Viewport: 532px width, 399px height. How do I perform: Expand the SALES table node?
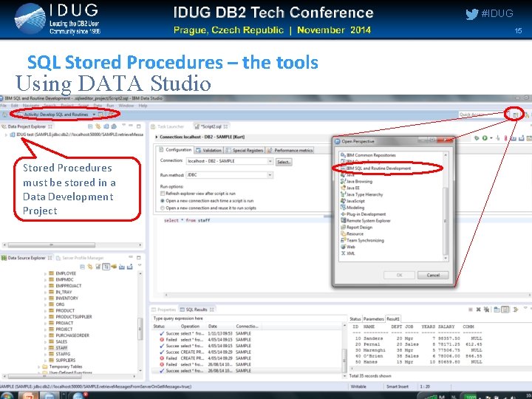click(46, 342)
